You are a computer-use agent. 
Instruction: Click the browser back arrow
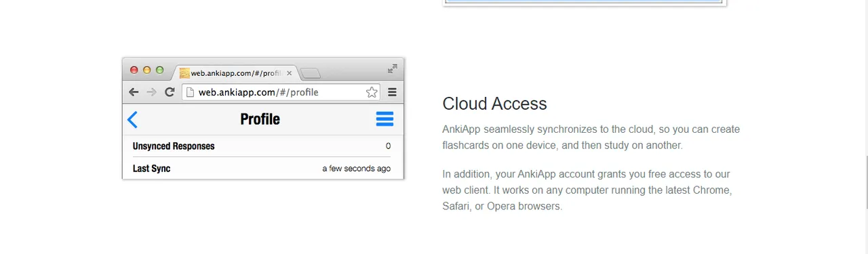pos(134,92)
